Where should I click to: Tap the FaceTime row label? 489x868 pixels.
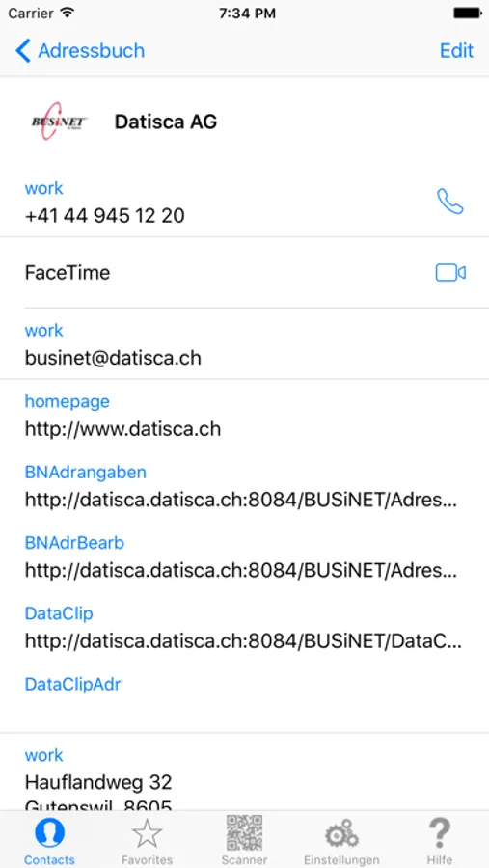point(68,273)
